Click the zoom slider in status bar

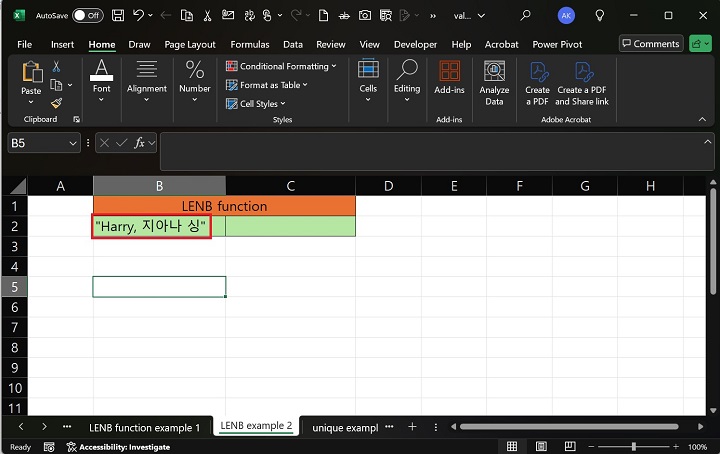coord(635,447)
